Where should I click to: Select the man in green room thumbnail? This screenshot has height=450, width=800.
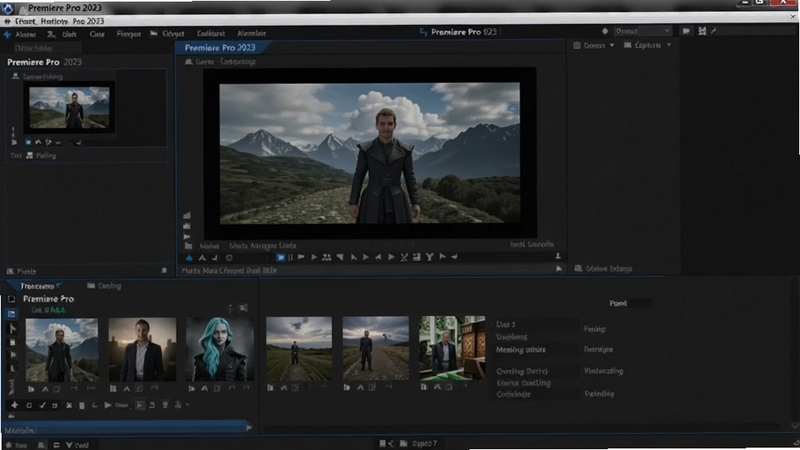(x=452, y=348)
